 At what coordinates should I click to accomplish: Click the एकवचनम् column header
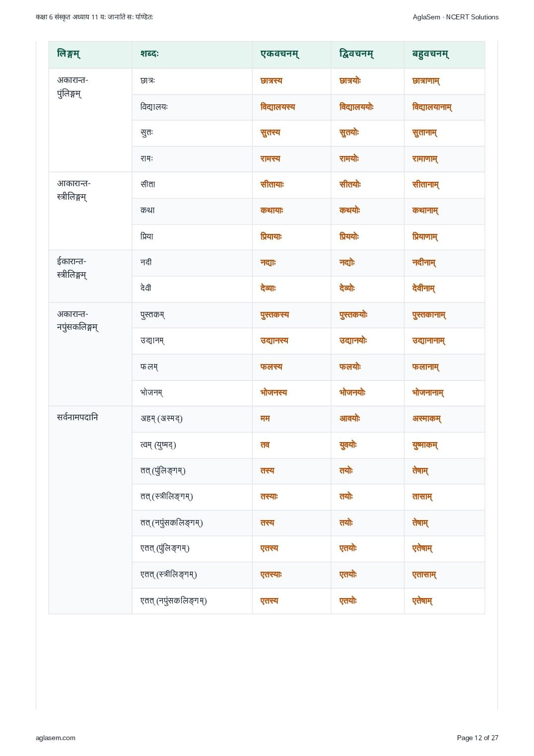(280, 54)
